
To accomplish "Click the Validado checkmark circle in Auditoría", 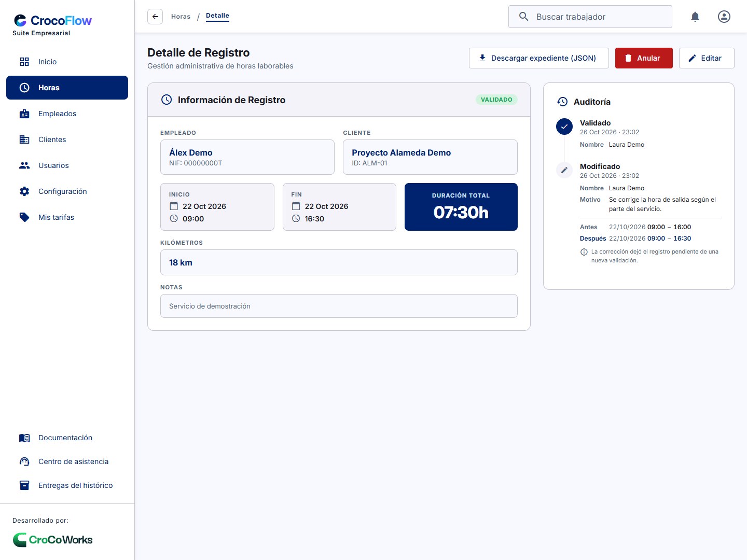I will point(564,127).
